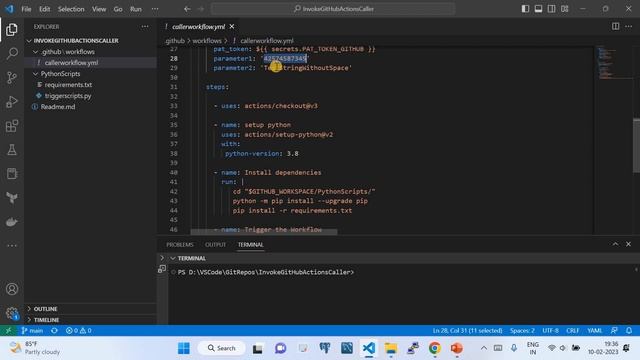640x360 pixels.
Task: Open Google Chrome from the taskbar
Action: coord(435,348)
